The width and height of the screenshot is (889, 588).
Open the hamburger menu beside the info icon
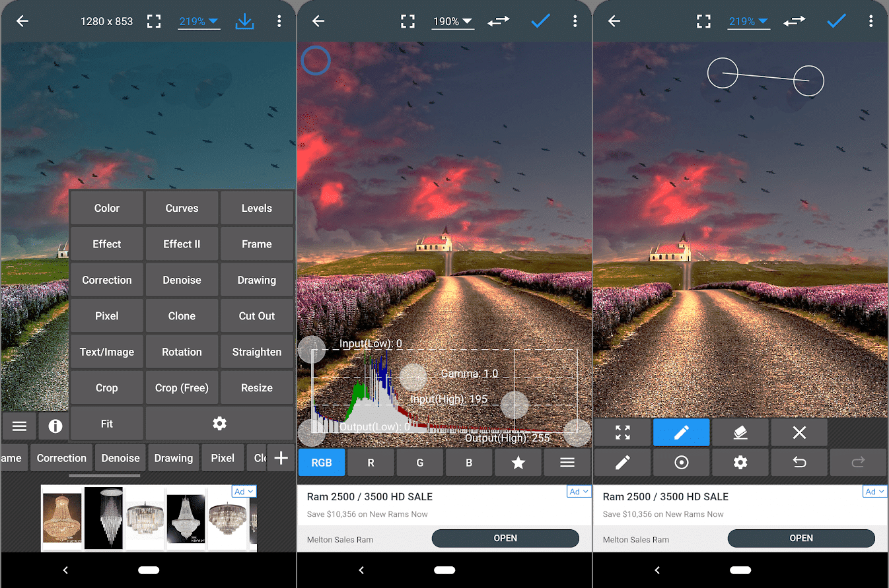click(x=19, y=426)
